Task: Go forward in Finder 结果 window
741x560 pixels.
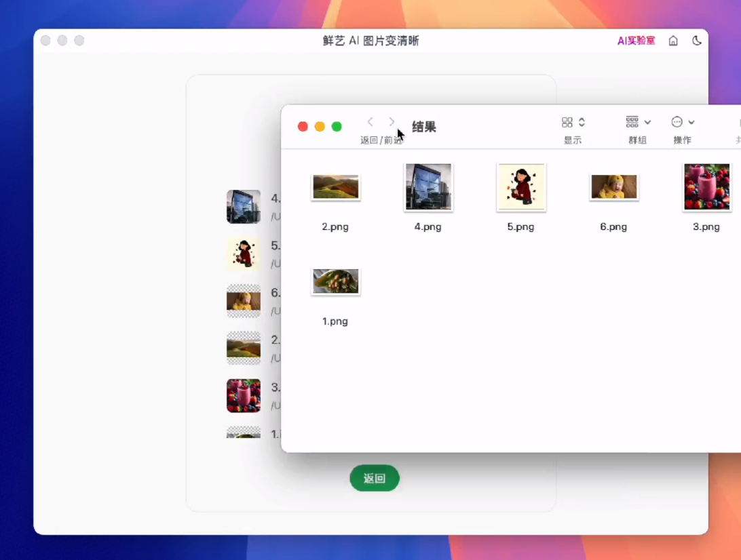Action: (x=392, y=122)
